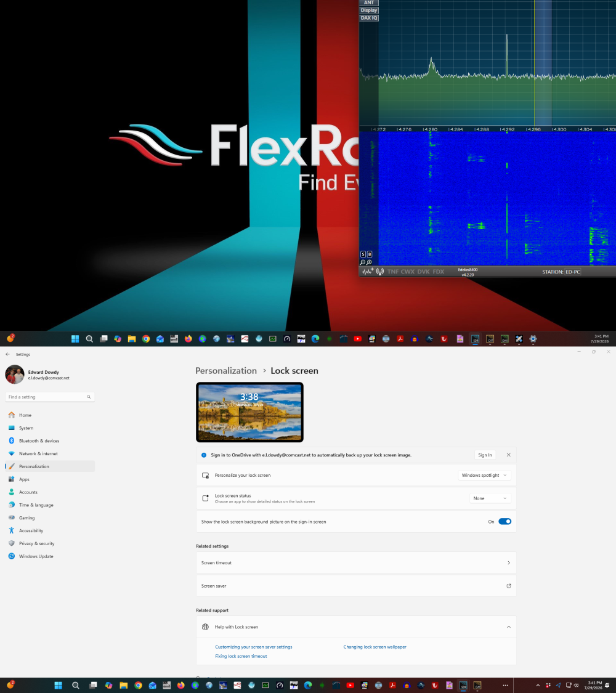
Task: Zoom in the panadapter with plus magnifier
Action: click(369, 262)
